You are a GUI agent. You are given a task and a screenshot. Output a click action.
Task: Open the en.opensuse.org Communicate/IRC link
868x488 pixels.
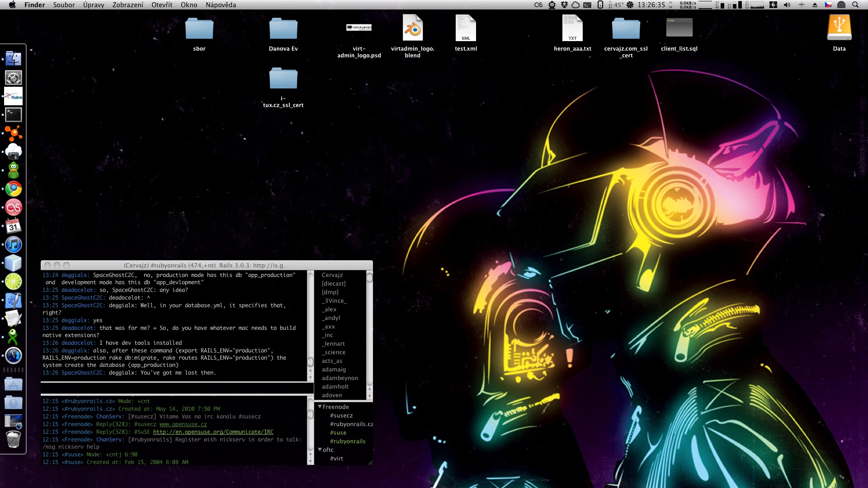[213, 432]
